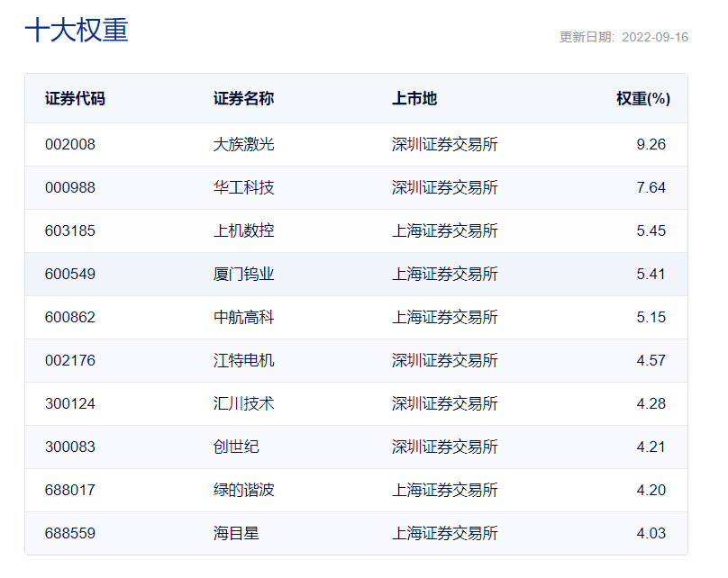Click weight value 7.64
This screenshot has width=728, height=578.
pos(651,187)
